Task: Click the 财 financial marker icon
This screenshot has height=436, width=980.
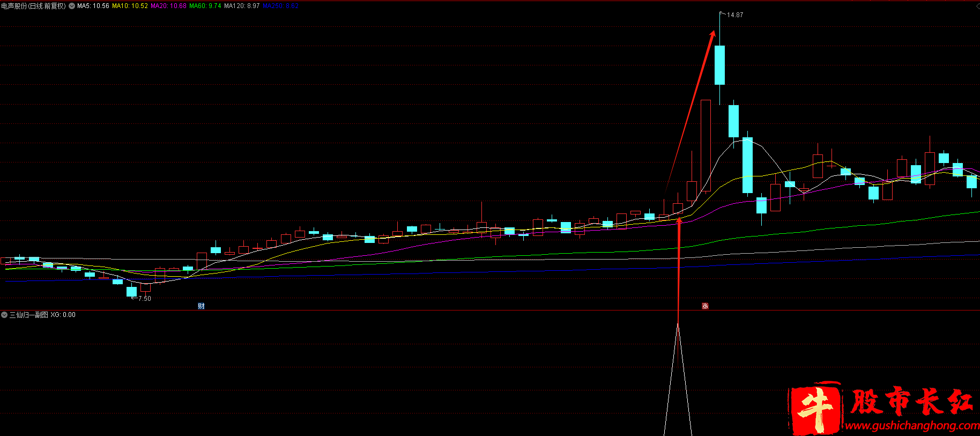Action: click(201, 306)
